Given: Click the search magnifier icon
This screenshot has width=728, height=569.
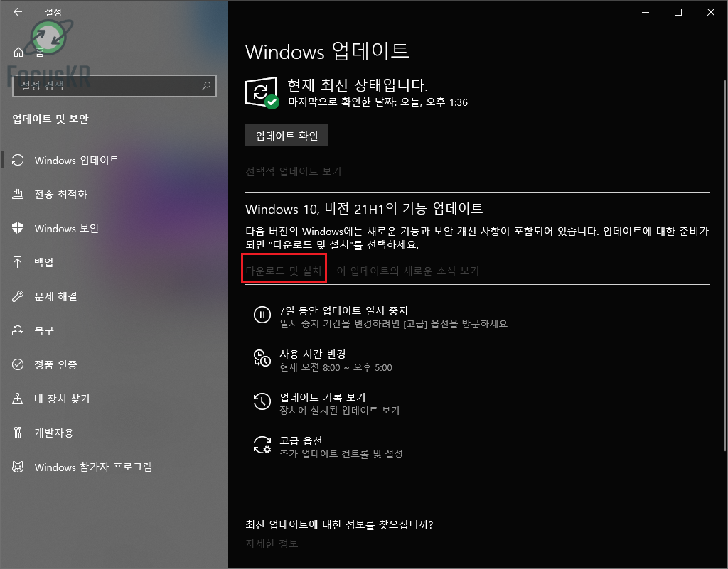Looking at the screenshot, I should point(206,86).
